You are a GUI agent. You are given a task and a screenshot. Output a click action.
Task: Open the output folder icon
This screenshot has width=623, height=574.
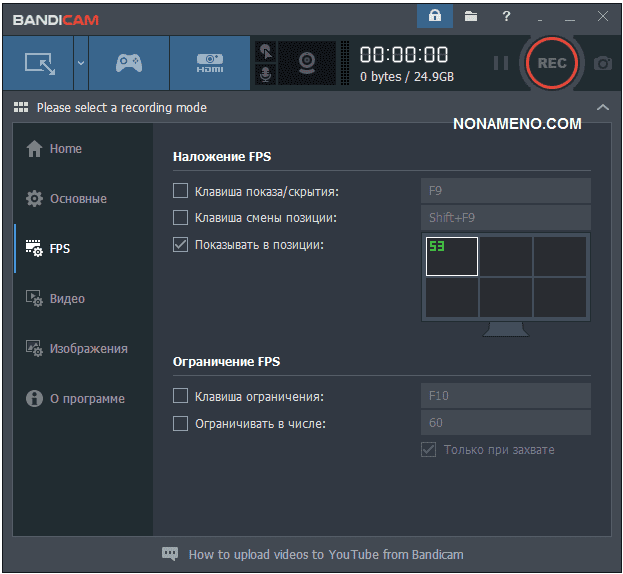pos(470,16)
